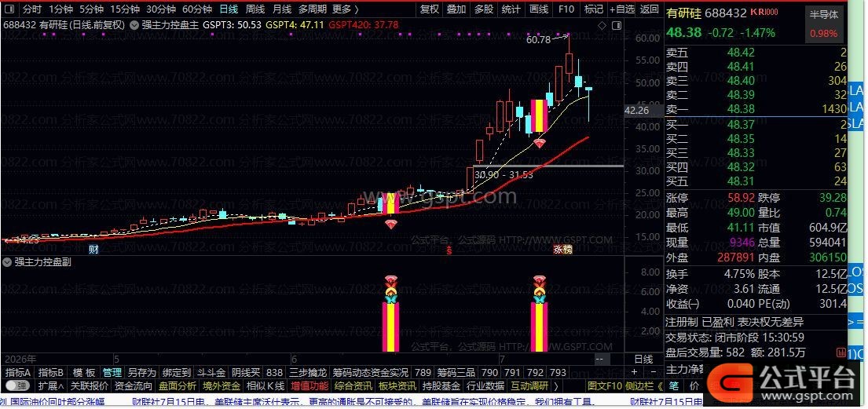
Task: Apply the 斗斗金 indicator
Action: click(211, 372)
